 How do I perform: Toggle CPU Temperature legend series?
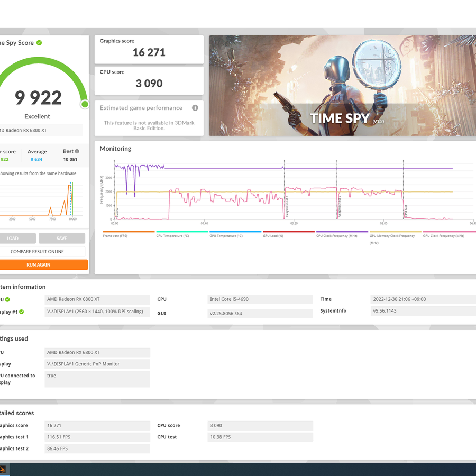[x=181, y=234]
